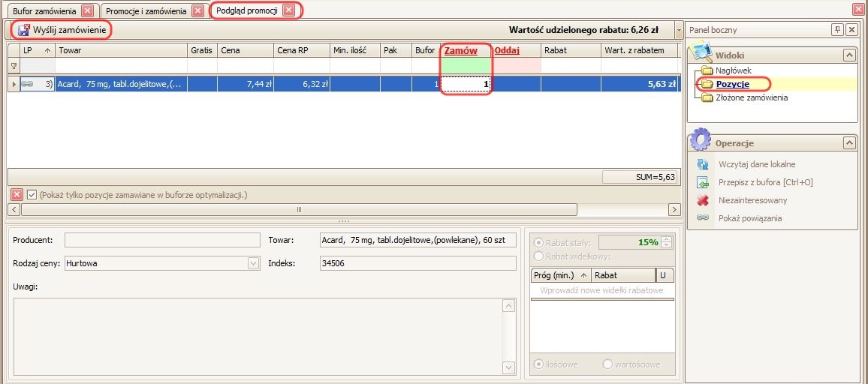868x384 pixels.
Task: Switch to the Bufor zamówienia tab
Action: tap(44, 11)
